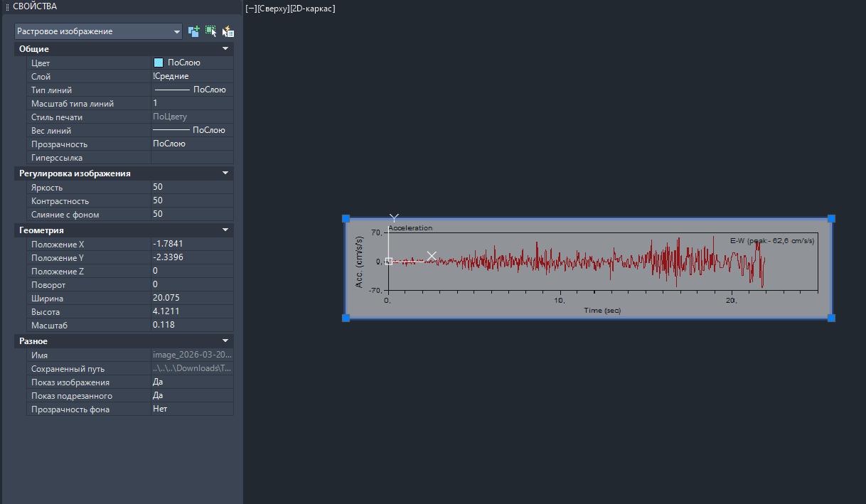Screen dimensions: 866x504
Task: Click the top-right selection grip
Action: [831, 219]
